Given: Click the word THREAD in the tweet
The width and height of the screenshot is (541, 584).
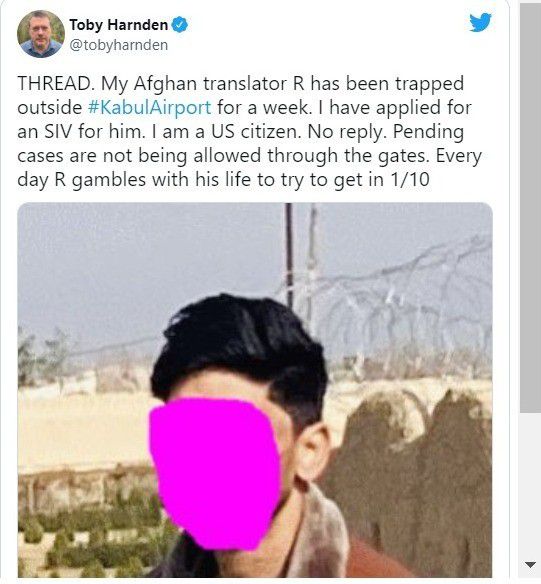Looking at the screenshot, I should click(54, 83).
